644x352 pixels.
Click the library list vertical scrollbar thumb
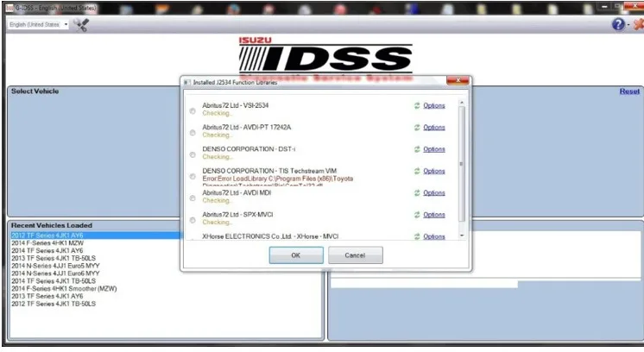(462, 164)
